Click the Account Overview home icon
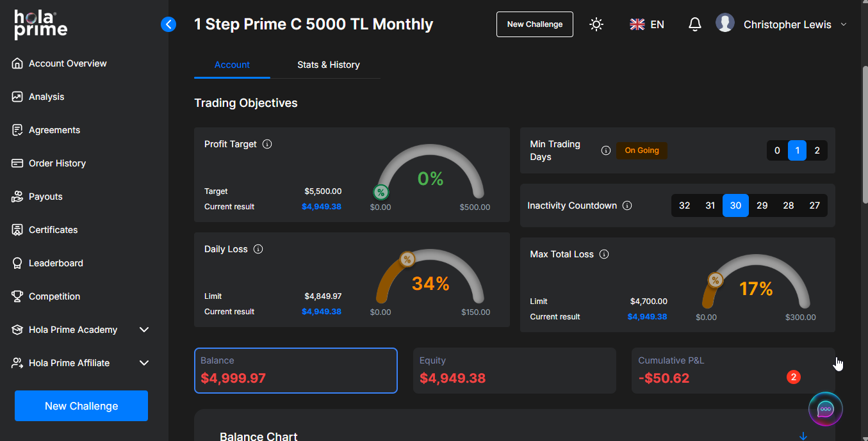The width and height of the screenshot is (868, 441). click(x=17, y=63)
